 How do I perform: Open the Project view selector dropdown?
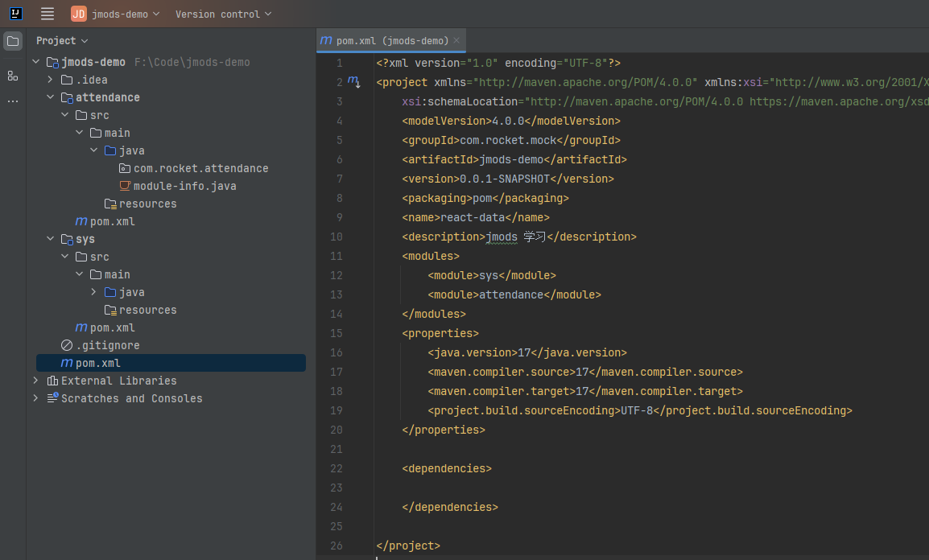(62, 41)
